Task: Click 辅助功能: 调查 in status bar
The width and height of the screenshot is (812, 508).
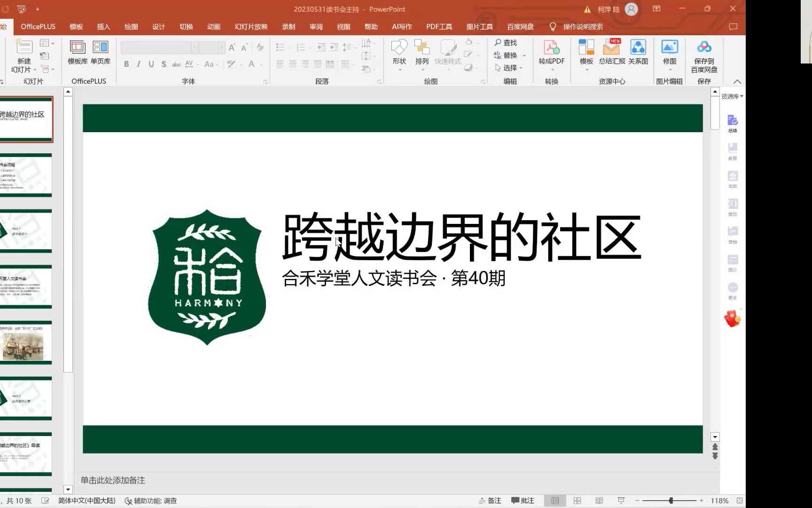Action: tap(151, 500)
